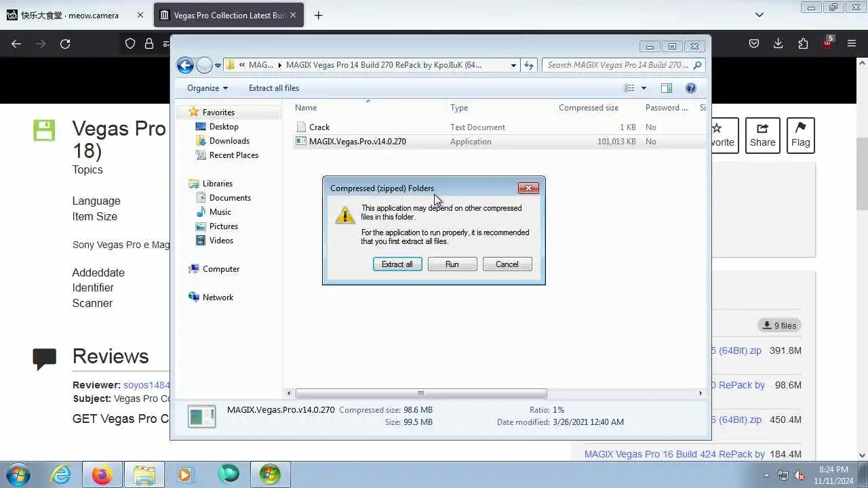This screenshot has width=868, height=488.
Task: Cancel the Compressed Folders warning dialog
Action: coord(507,264)
